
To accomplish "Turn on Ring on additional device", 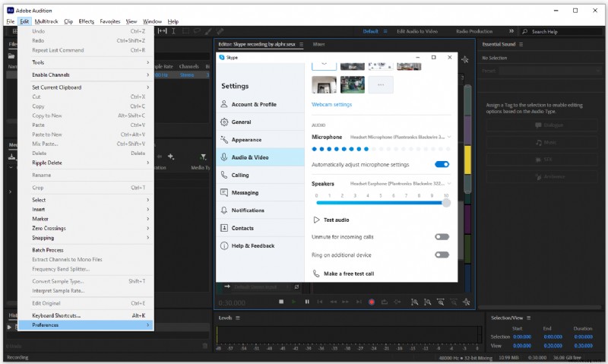I will click(442, 255).
